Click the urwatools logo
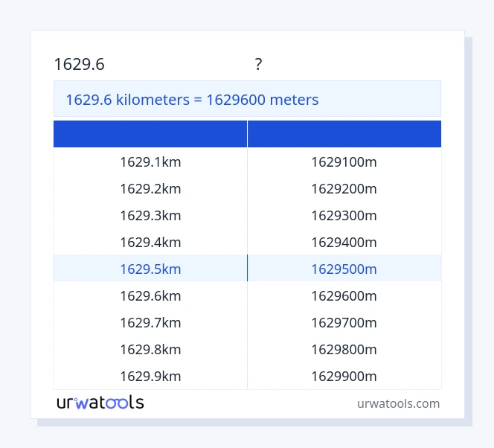494x448 pixels. (100, 403)
